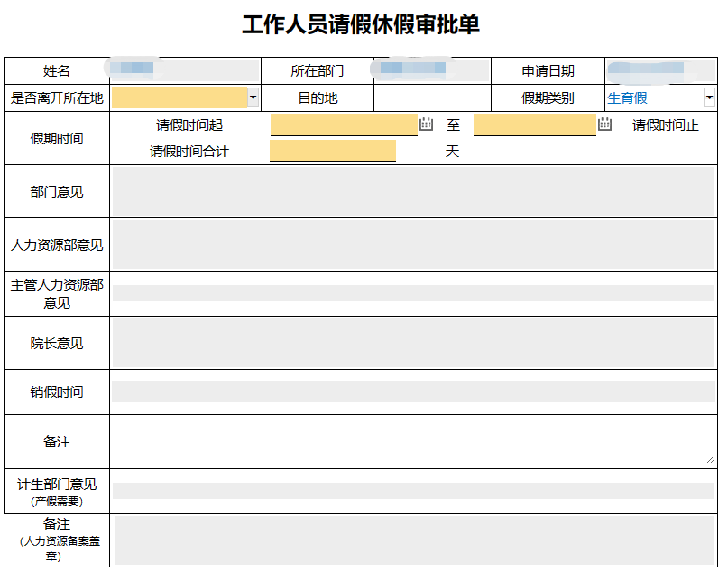Viewport: 728px width, 572px height.
Task: Click the 销假时间 field
Action: coord(413,392)
